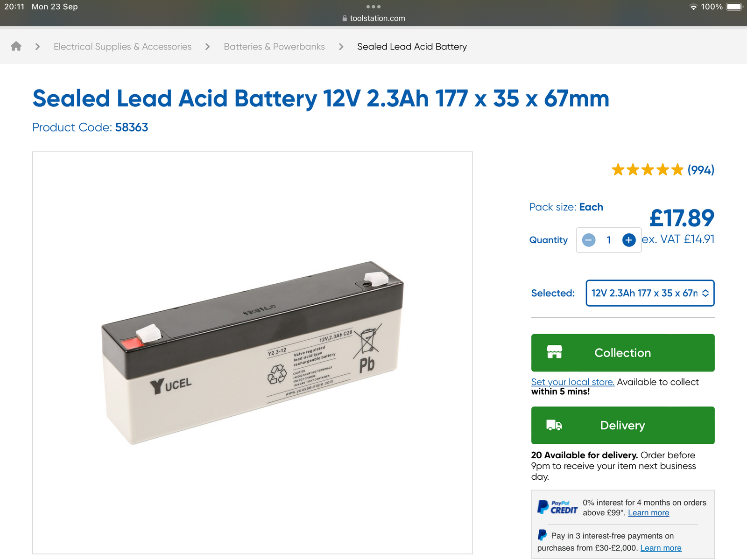Tap the PayPal Pay in 3 logo
Viewport: 747px width, 560px height.
point(542,535)
